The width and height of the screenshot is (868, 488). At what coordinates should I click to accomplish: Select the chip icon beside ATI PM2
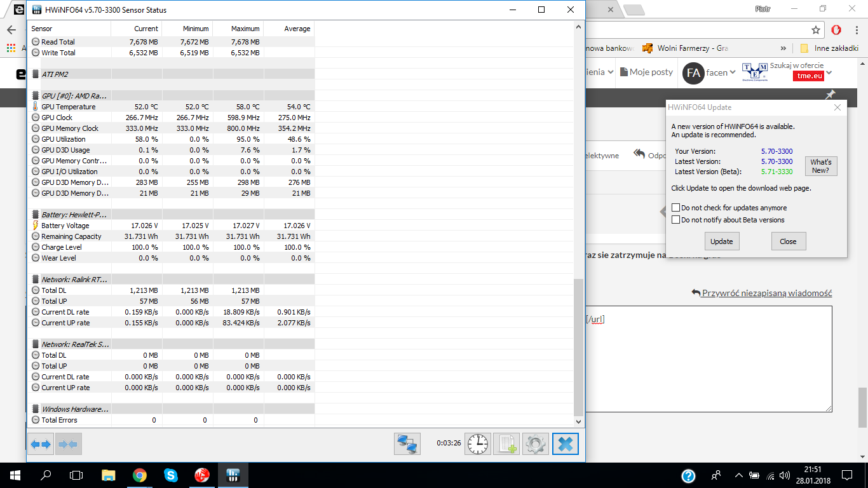(x=36, y=74)
